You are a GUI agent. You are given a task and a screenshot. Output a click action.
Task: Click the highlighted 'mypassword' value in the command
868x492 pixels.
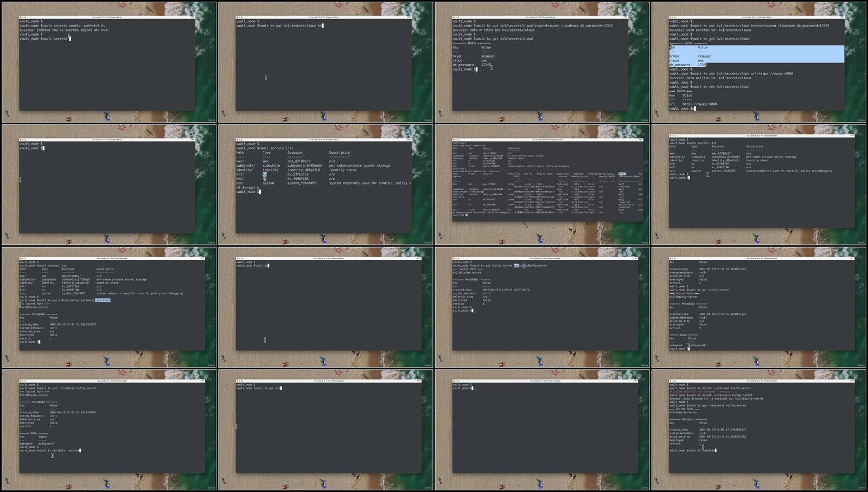[103, 300]
